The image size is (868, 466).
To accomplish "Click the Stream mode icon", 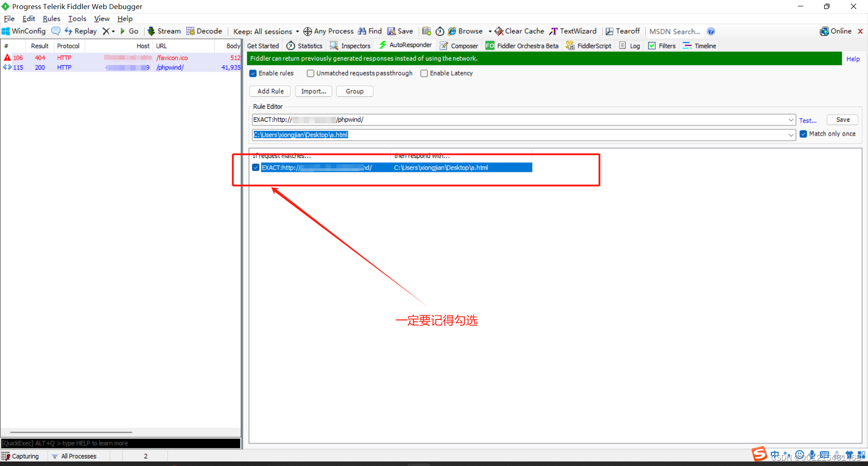I will [151, 31].
